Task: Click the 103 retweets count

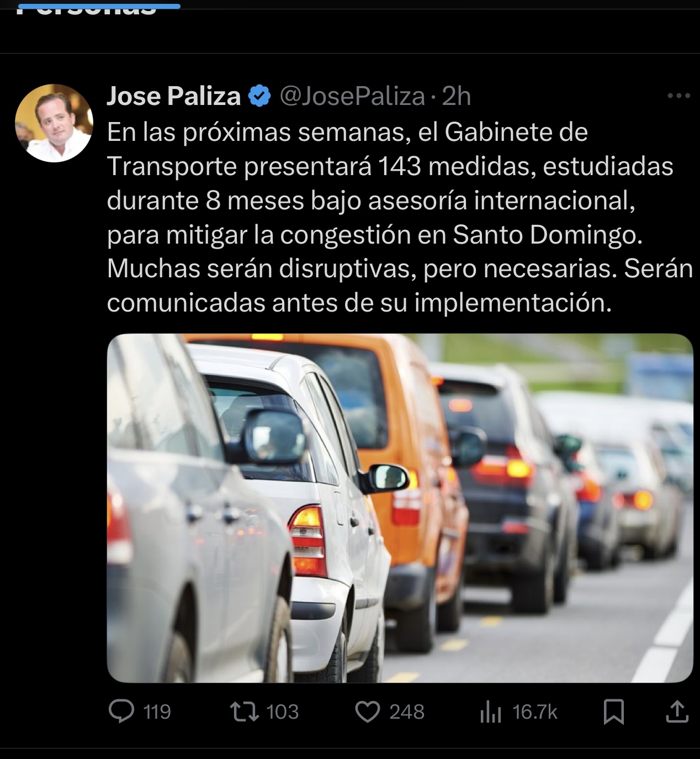Action: (x=282, y=712)
